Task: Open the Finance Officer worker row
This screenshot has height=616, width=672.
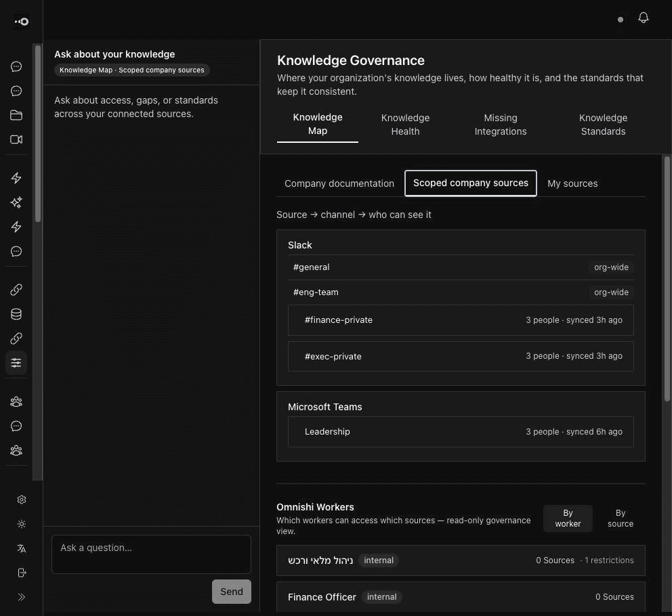Action: pyautogui.click(x=461, y=597)
